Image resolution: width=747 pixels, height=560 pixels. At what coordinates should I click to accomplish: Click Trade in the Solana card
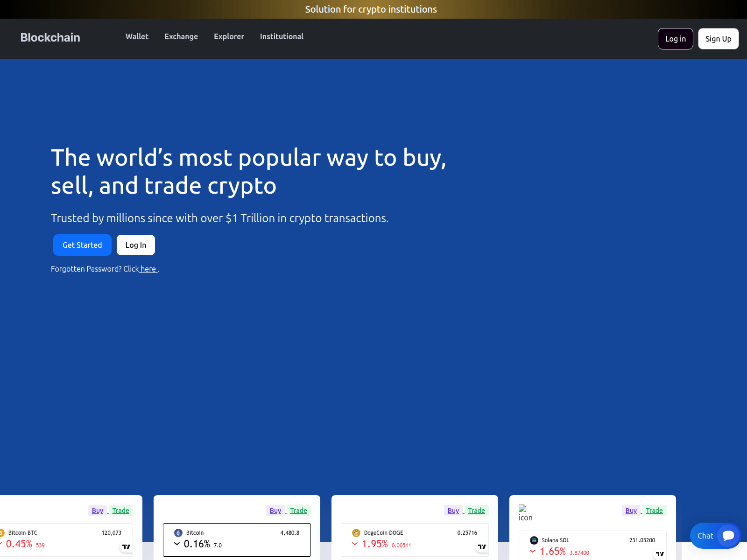click(x=654, y=511)
